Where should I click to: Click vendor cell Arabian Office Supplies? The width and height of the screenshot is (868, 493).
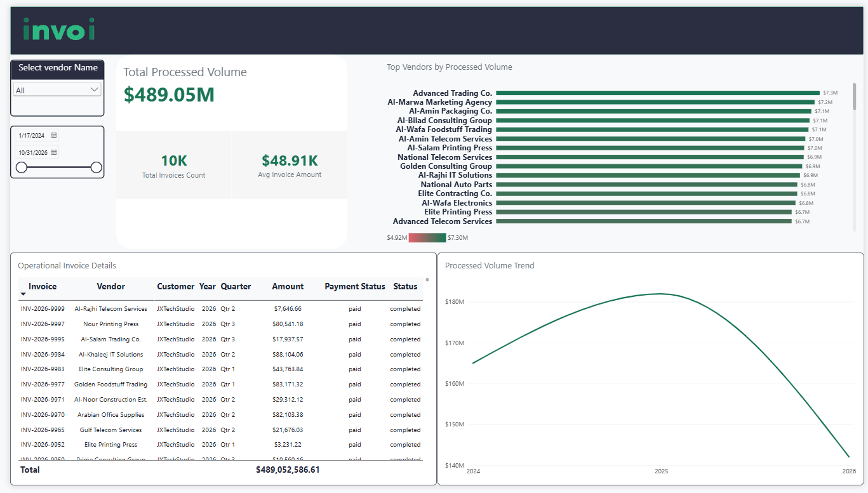(111, 415)
